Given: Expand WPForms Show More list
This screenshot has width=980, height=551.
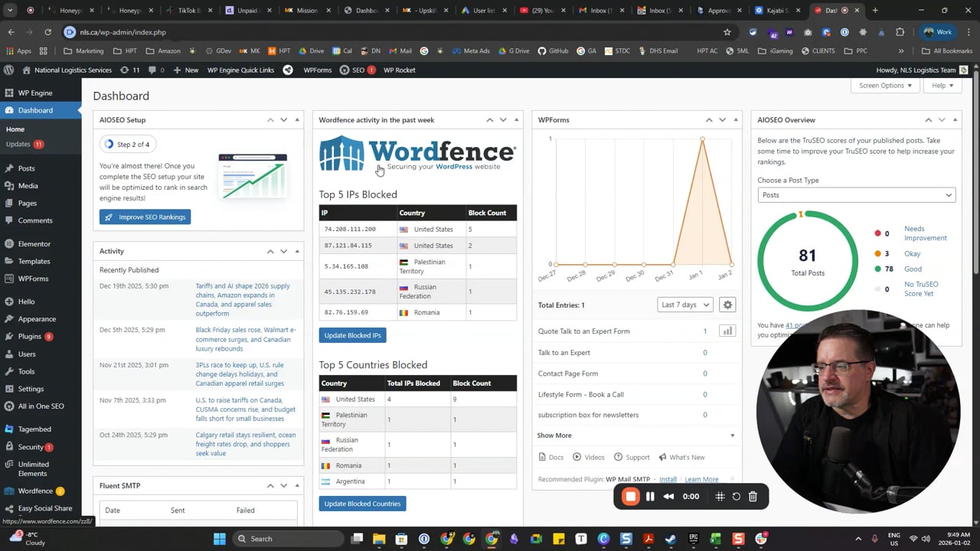Looking at the screenshot, I should click(636, 435).
